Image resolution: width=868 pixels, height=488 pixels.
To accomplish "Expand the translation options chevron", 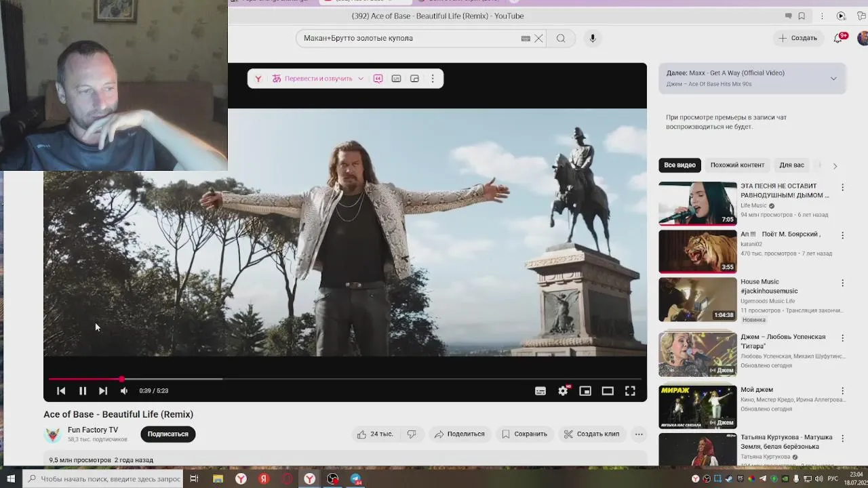I will (x=361, y=79).
